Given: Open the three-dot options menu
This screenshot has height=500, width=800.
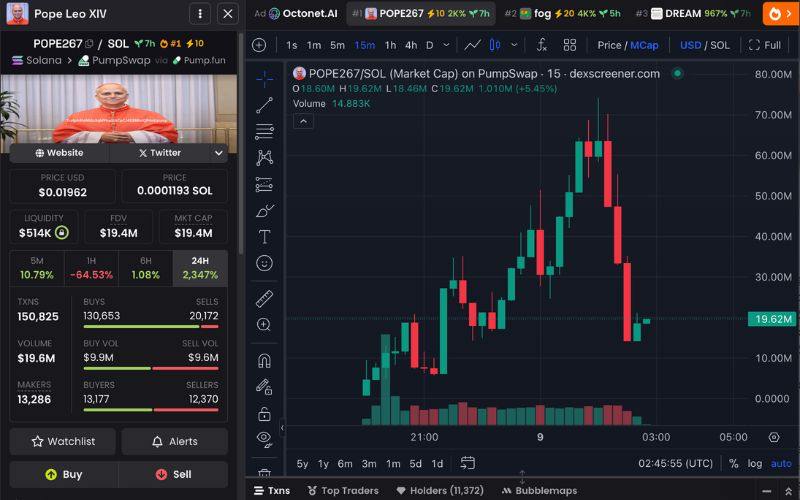Looking at the screenshot, I should (x=200, y=14).
